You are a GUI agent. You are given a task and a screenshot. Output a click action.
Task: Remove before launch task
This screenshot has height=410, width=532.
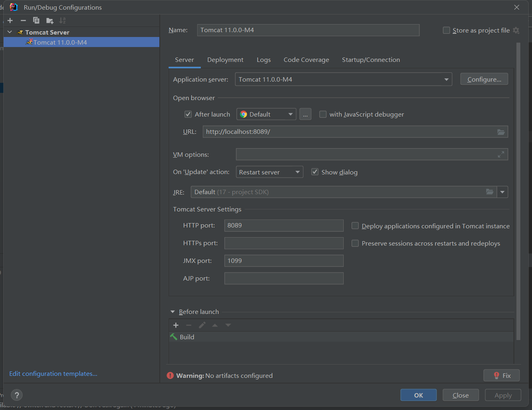click(x=189, y=325)
